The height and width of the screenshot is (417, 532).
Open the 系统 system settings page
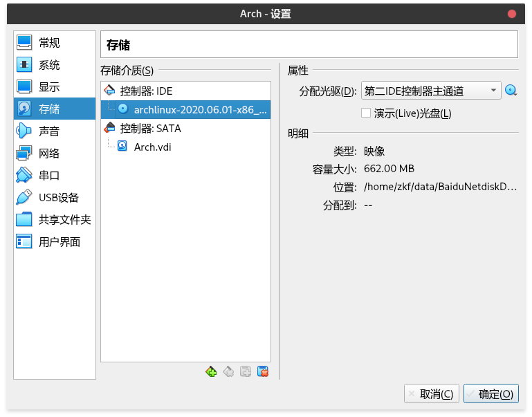pyautogui.click(x=49, y=65)
